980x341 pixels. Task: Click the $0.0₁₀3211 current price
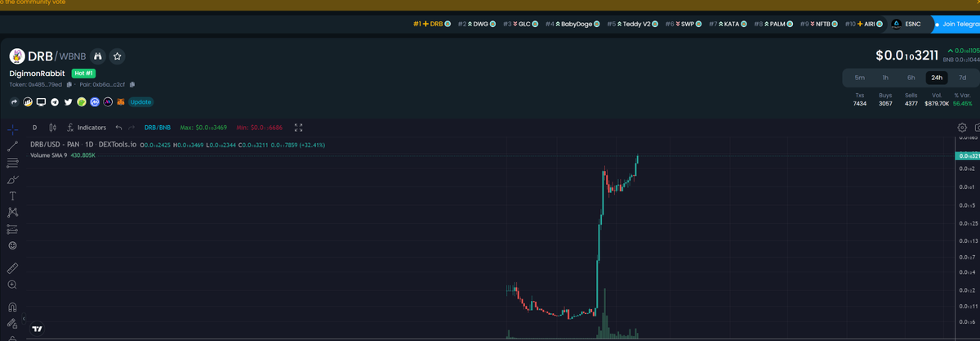click(x=906, y=56)
